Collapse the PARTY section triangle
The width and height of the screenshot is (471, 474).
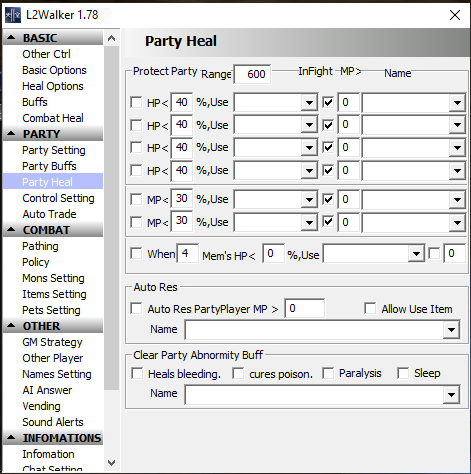click(x=11, y=134)
